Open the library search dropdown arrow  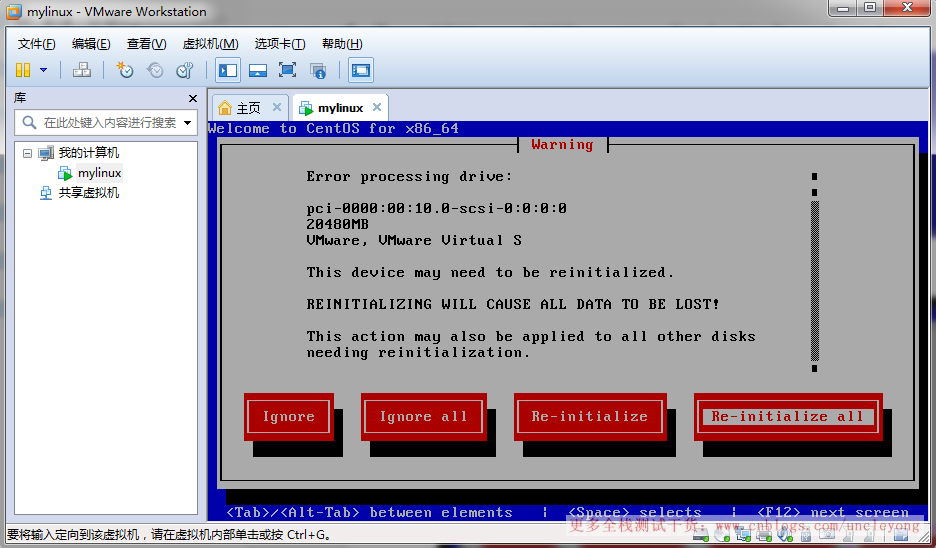187,123
